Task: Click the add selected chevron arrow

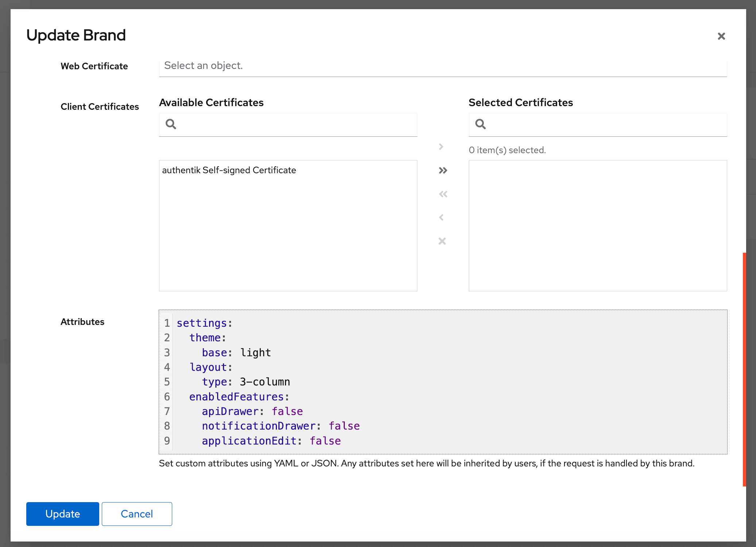Action: tap(441, 147)
